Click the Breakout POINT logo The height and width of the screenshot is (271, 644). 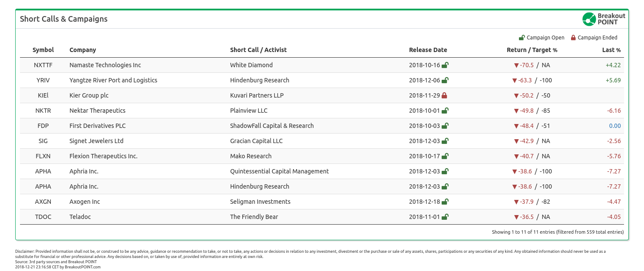pos(604,19)
